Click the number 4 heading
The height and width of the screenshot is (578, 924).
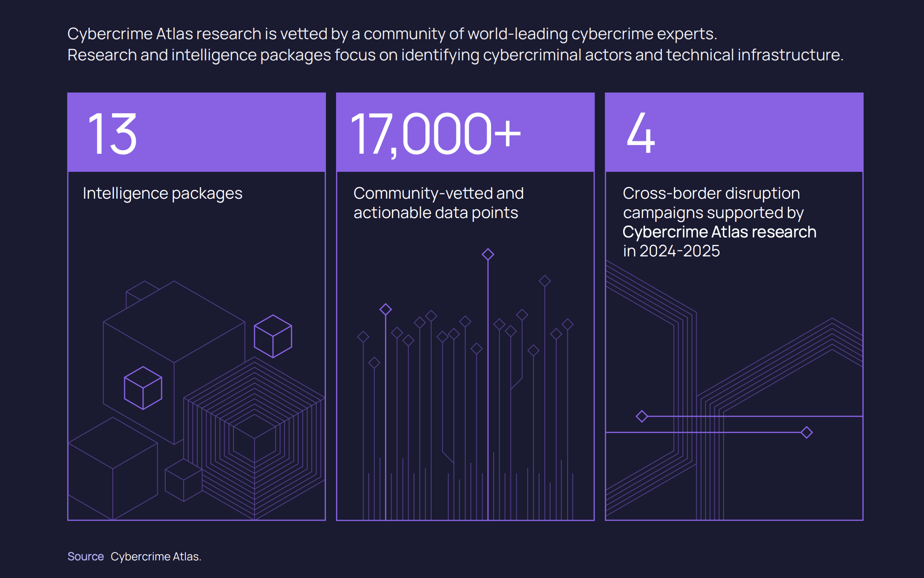pyautogui.click(x=641, y=133)
